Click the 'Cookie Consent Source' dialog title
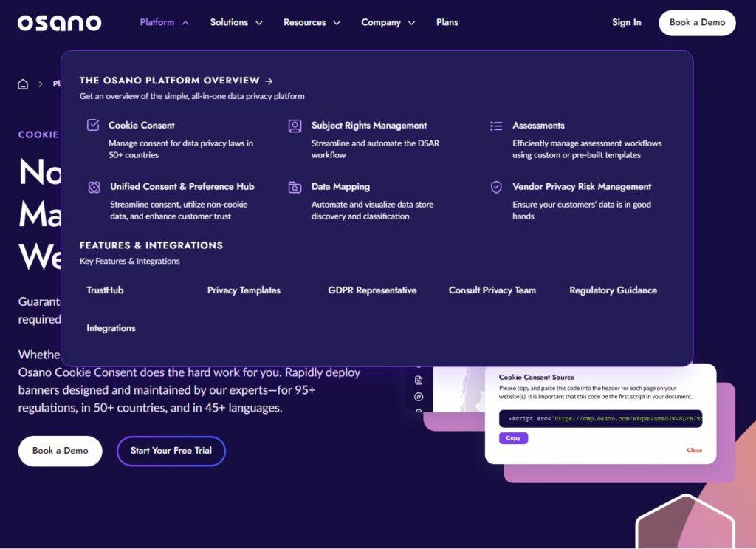This screenshot has width=756, height=549. point(537,378)
